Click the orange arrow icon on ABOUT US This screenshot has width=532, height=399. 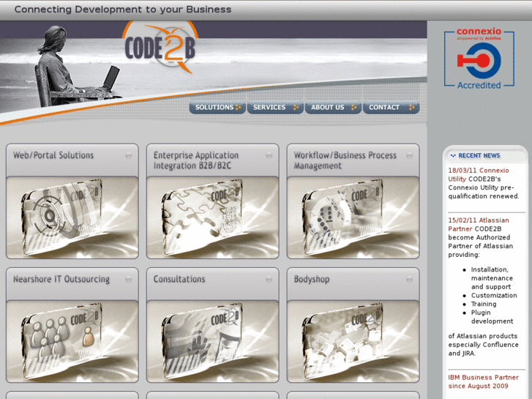(354, 108)
